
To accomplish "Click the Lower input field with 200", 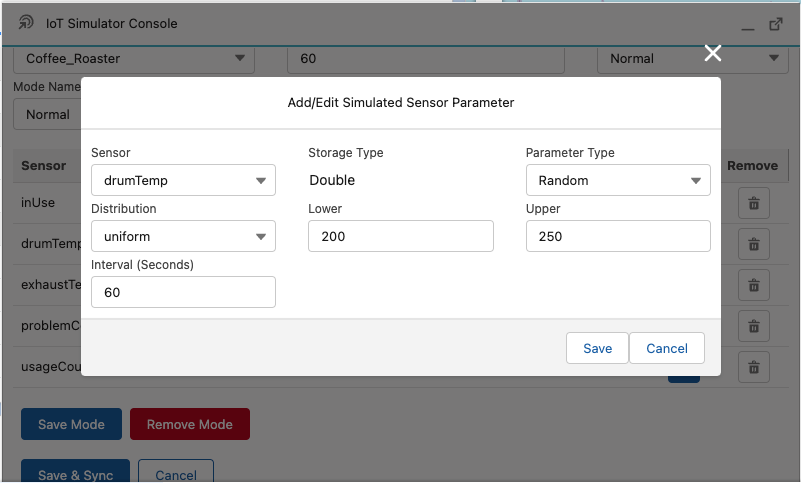I will (x=400, y=236).
